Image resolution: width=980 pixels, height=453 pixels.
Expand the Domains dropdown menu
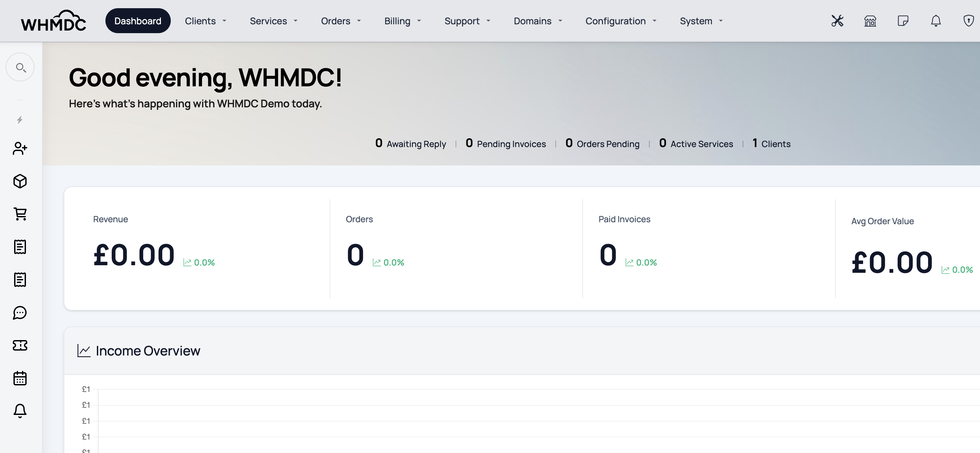(x=538, y=21)
